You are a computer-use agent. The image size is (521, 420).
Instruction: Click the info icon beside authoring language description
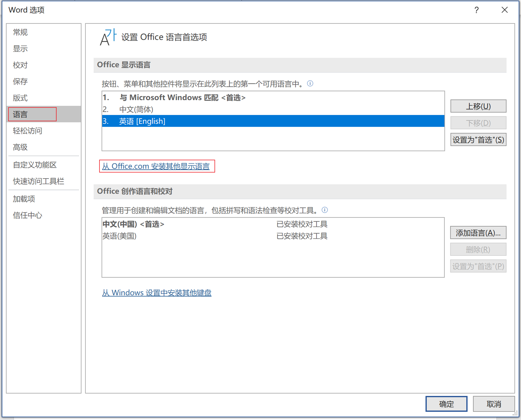(325, 210)
